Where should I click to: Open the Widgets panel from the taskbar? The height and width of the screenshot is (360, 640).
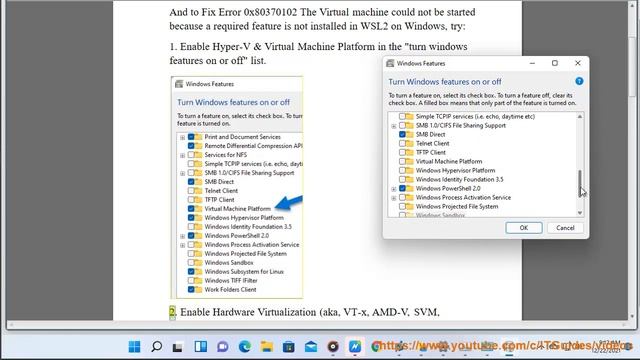pyautogui.click(x=200, y=347)
